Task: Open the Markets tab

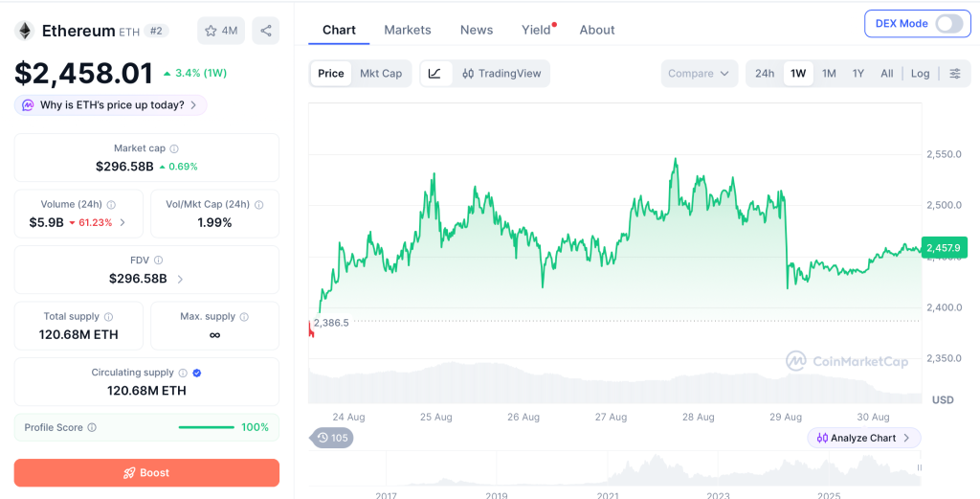Action: [x=408, y=30]
